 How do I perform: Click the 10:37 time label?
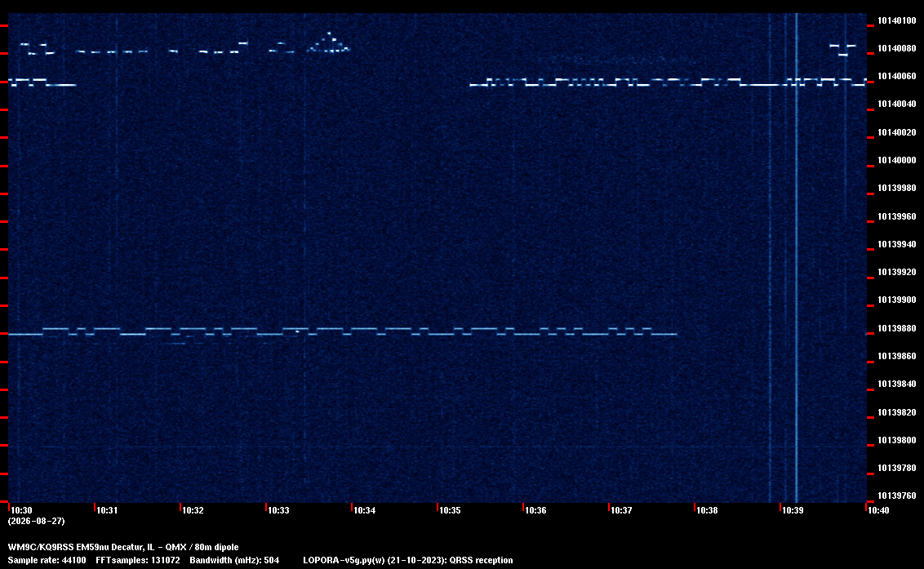point(621,510)
